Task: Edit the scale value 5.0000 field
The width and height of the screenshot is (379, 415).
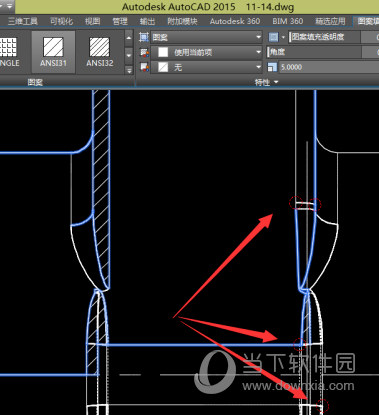Action: pyautogui.click(x=328, y=67)
